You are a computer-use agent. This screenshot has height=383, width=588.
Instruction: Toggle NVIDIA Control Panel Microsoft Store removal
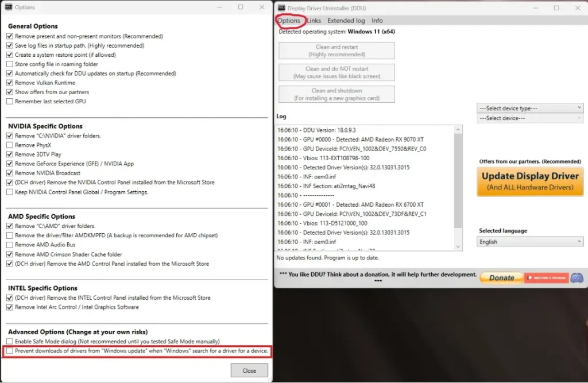point(10,182)
